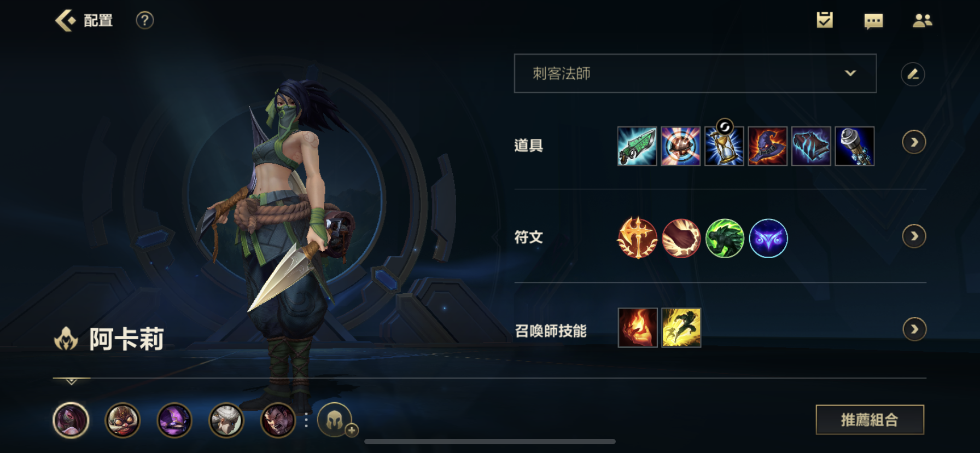This screenshot has height=453, width=980.
Task: Edit loadout name with pencil icon
Action: (x=913, y=74)
